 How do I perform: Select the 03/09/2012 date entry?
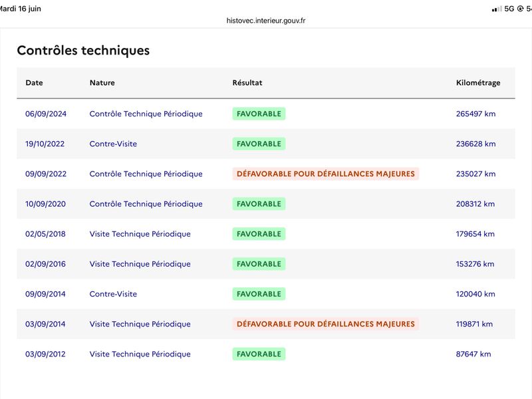point(45,354)
